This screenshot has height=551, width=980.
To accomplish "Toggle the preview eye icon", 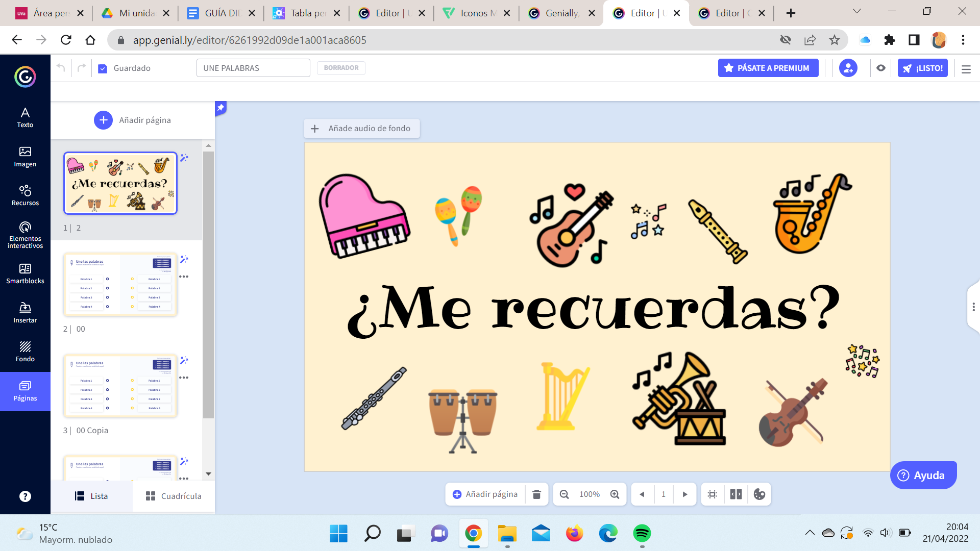I will [881, 68].
